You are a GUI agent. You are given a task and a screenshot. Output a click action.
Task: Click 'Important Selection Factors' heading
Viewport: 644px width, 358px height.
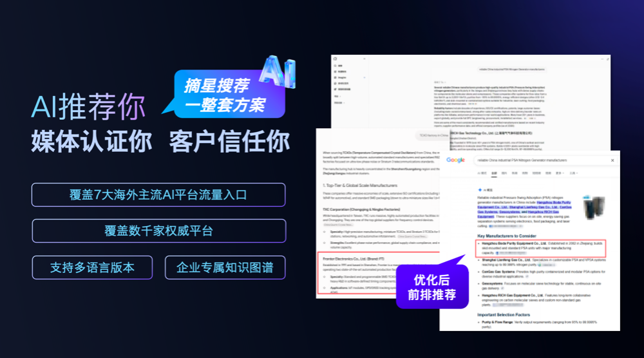pyautogui.click(x=504, y=315)
